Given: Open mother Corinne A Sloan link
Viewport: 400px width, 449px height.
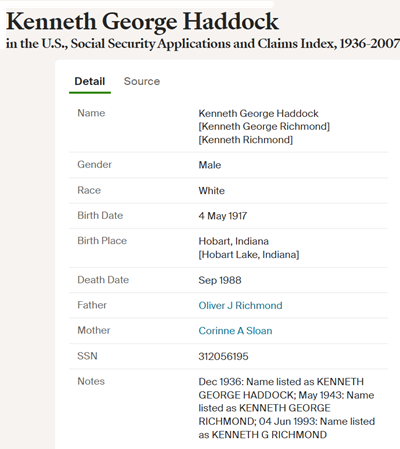Looking at the screenshot, I should (235, 331).
